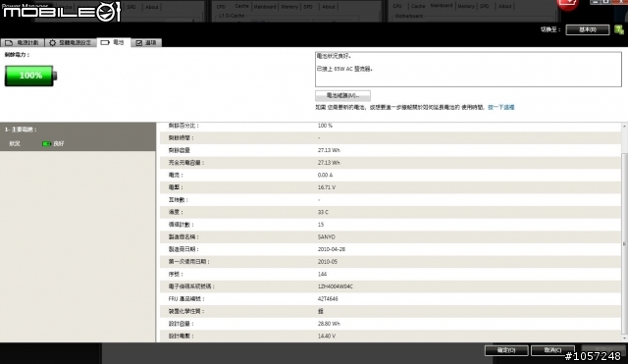Follow the 按一下這裡 link
Viewport: 628px width, 364px height.
point(501,107)
